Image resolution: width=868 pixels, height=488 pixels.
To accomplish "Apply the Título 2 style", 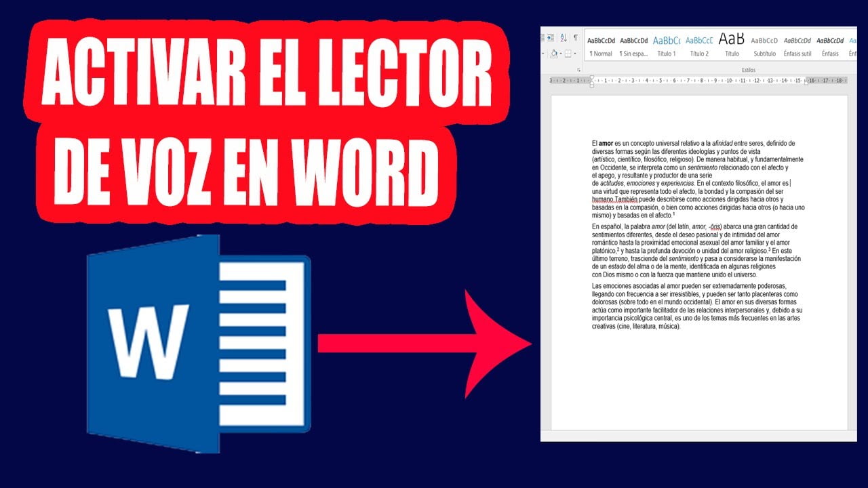I will [x=699, y=46].
